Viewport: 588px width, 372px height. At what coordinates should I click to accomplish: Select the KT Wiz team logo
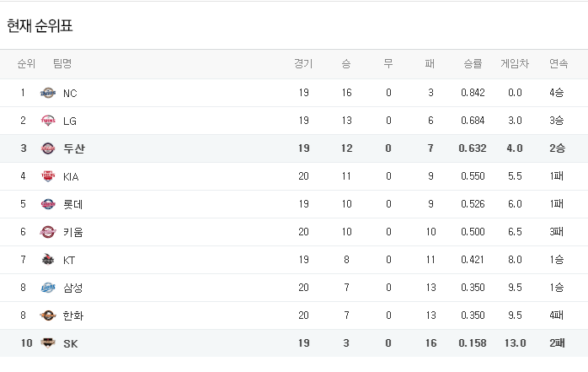tap(48, 260)
